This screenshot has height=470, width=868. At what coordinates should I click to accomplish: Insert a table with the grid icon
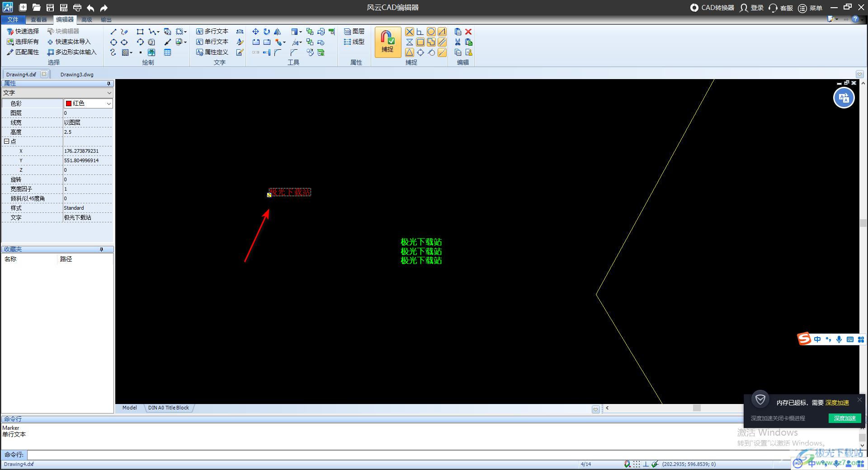pos(167,52)
